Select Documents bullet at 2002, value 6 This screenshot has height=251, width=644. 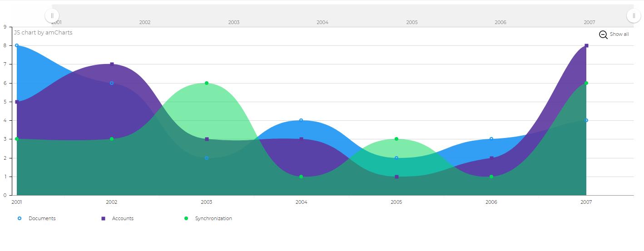tap(112, 83)
